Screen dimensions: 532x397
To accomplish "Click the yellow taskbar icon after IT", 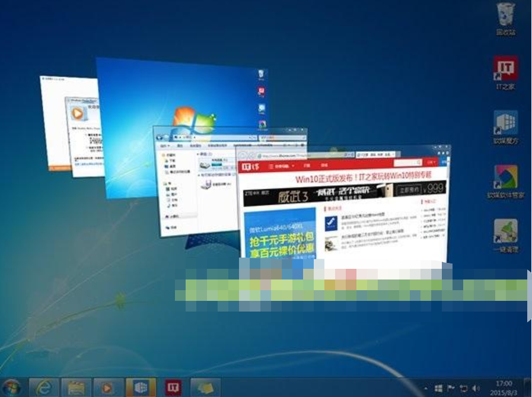I will pos(205,387).
